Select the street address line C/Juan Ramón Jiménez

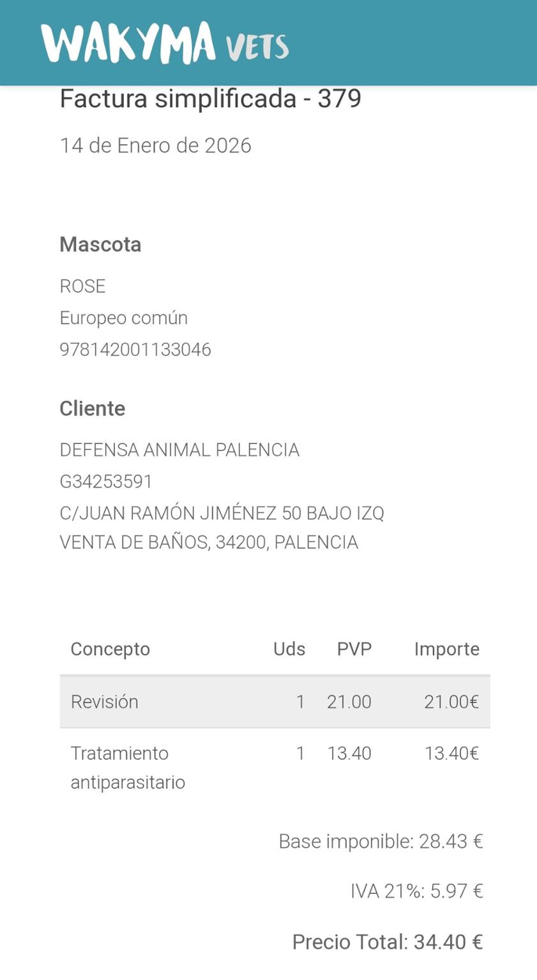click(x=222, y=513)
